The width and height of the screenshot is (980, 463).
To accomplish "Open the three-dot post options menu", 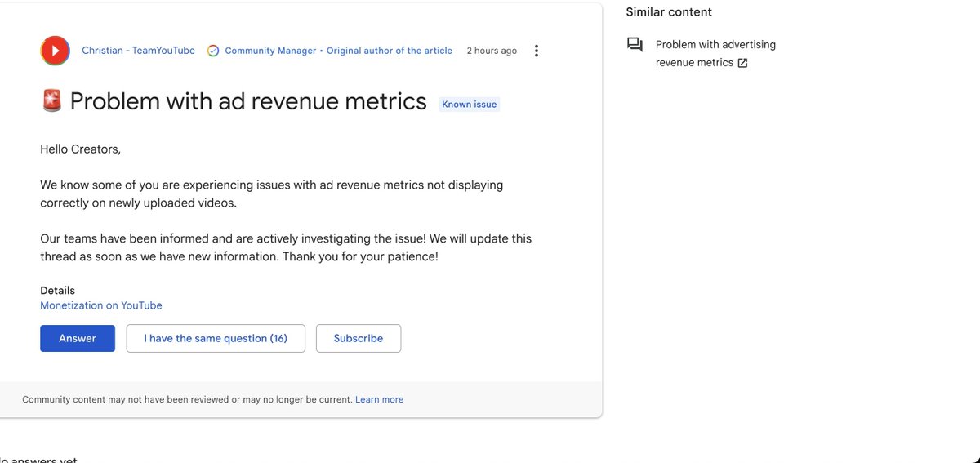I will [536, 51].
